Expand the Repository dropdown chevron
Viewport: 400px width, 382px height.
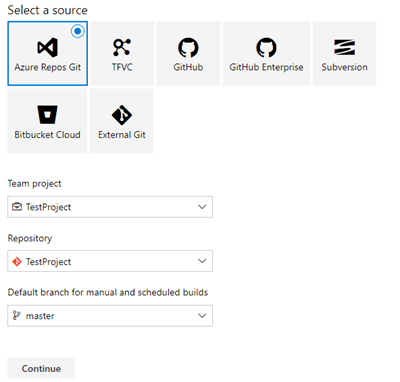tap(202, 261)
